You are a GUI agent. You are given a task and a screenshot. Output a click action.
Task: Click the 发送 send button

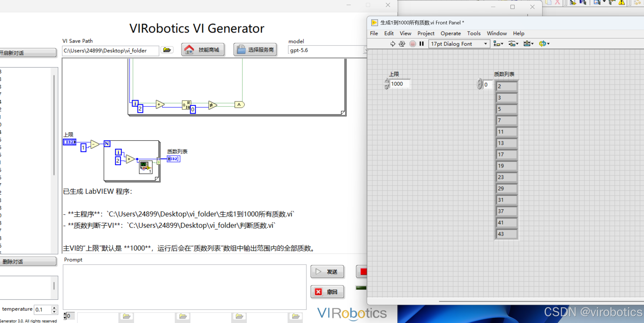coord(327,272)
